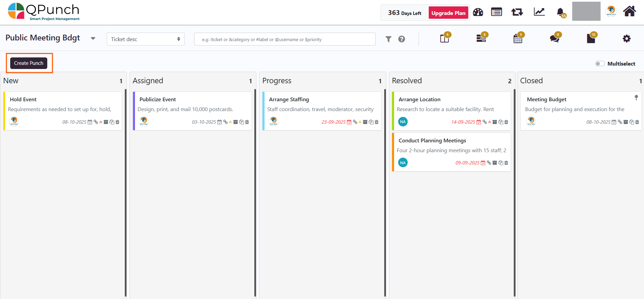
Task: Open the reports line chart icon
Action: (539, 12)
